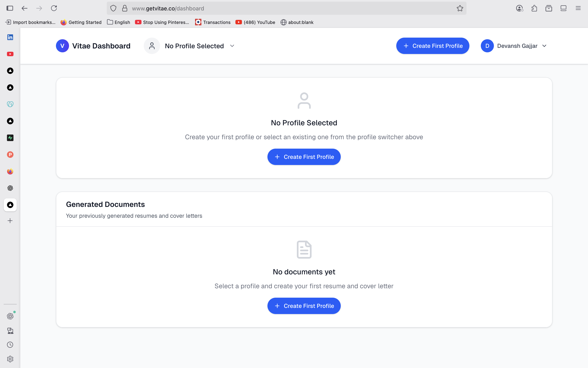Image resolution: width=588 pixels, height=368 pixels.
Task: Click Create First Profile under No documents yet
Action: (x=304, y=306)
